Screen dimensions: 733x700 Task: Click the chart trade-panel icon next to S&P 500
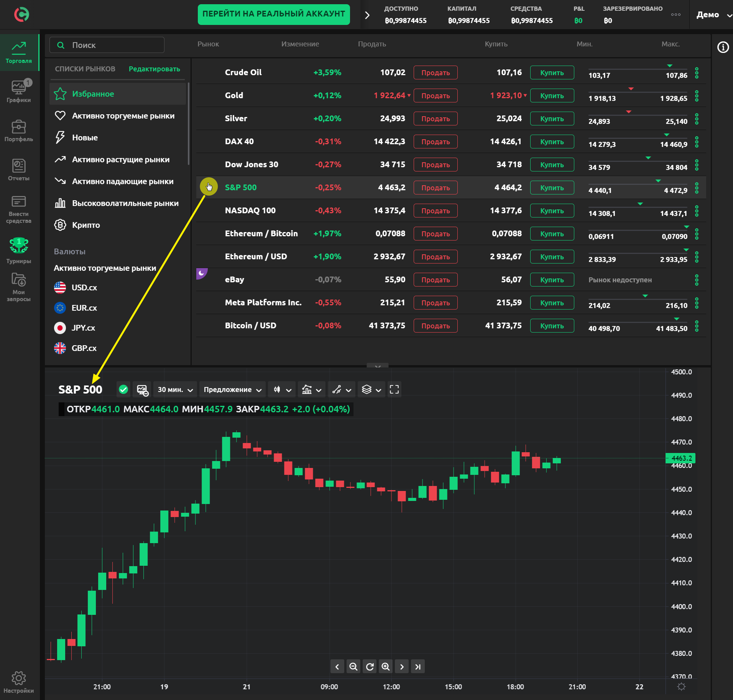142,390
